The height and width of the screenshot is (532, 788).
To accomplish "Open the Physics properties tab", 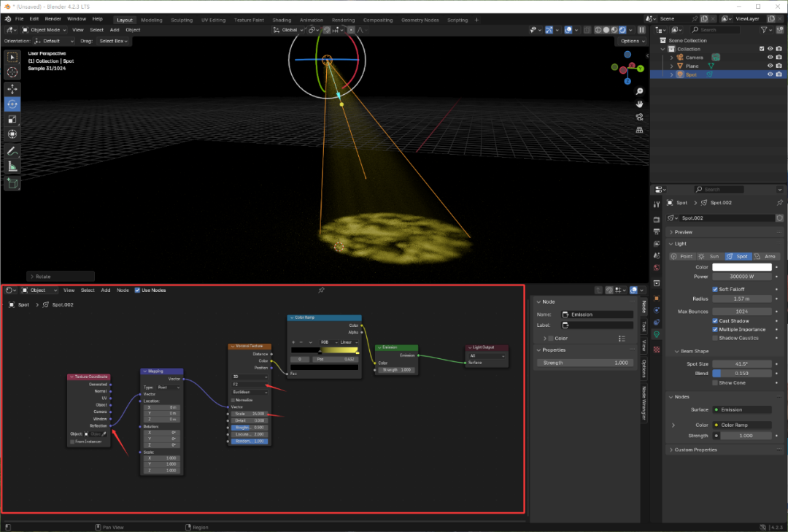I will [657, 310].
